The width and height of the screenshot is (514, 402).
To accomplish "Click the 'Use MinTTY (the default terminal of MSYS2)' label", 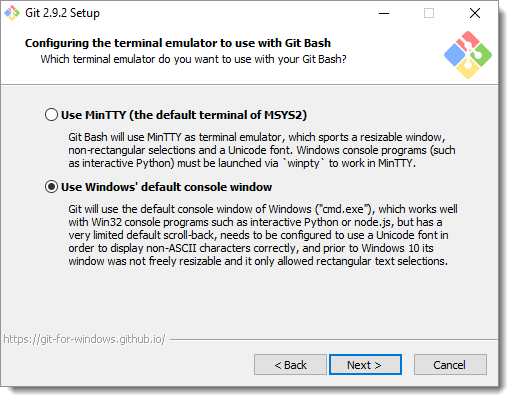I will [184, 115].
